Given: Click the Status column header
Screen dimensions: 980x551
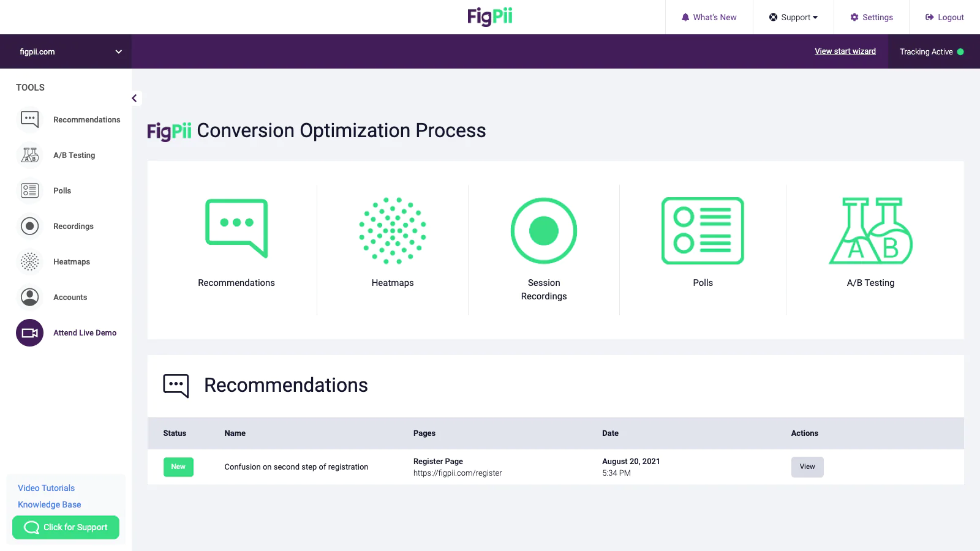Looking at the screenshot, I should click(x=175, y=433).
